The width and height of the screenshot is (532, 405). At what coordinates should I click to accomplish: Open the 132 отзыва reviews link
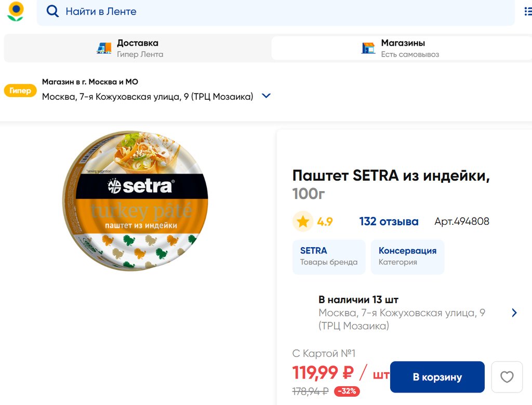pos(389,222)
